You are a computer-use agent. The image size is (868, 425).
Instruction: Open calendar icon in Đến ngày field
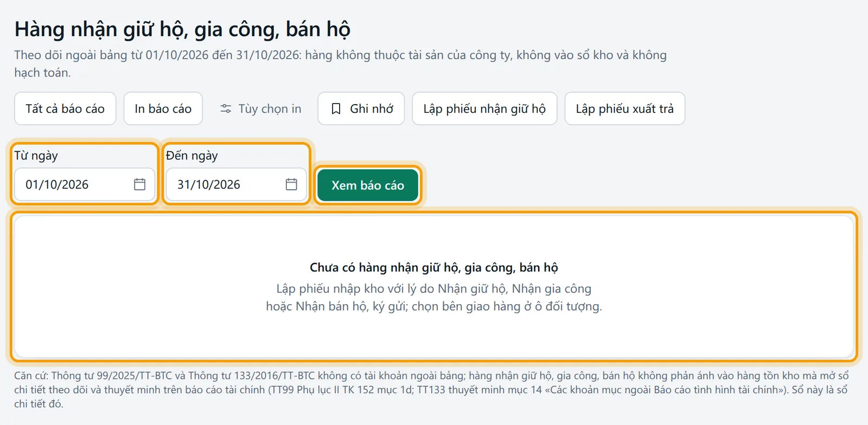(291, 184)
